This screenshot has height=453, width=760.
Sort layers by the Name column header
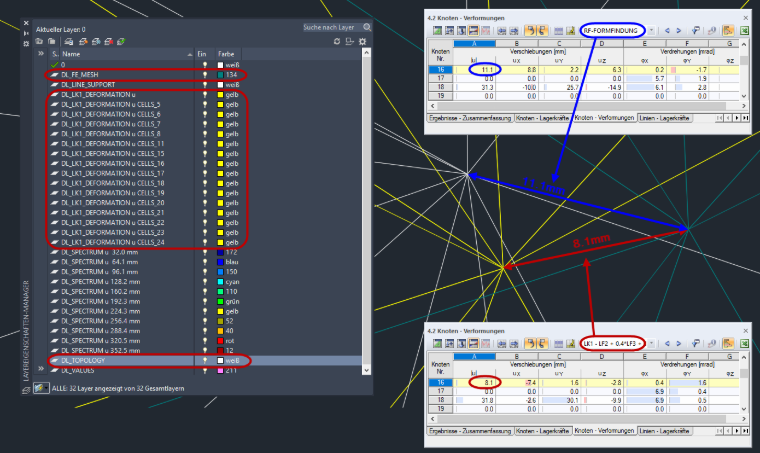(126, 54)
